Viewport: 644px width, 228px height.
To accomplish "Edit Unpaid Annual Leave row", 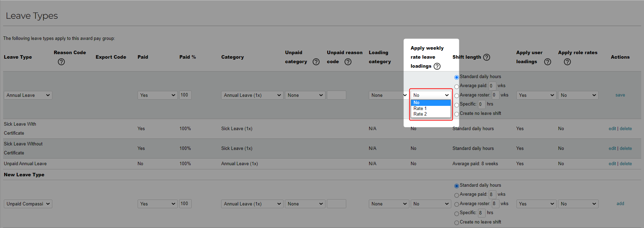I will (x=612, y=163).
